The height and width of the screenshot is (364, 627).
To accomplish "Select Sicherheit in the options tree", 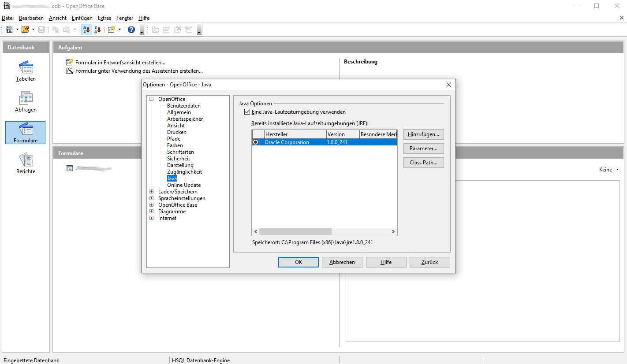I will click(179, 159).
